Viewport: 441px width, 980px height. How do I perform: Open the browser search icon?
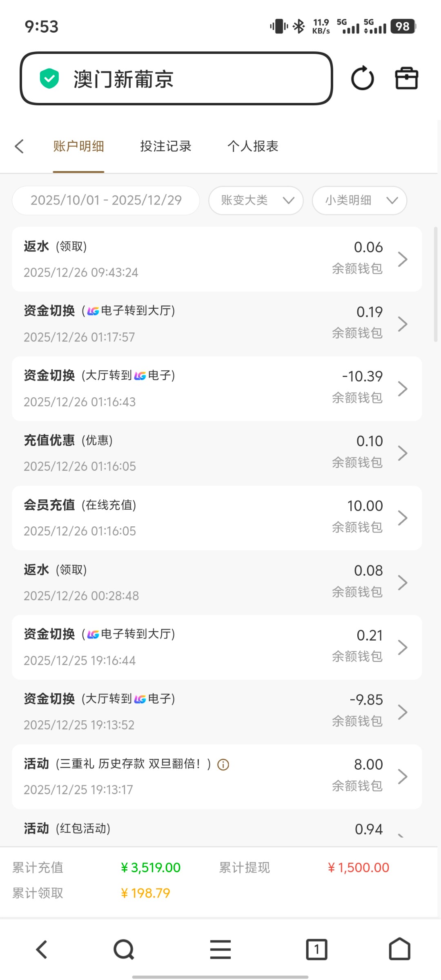click(124, 949)
